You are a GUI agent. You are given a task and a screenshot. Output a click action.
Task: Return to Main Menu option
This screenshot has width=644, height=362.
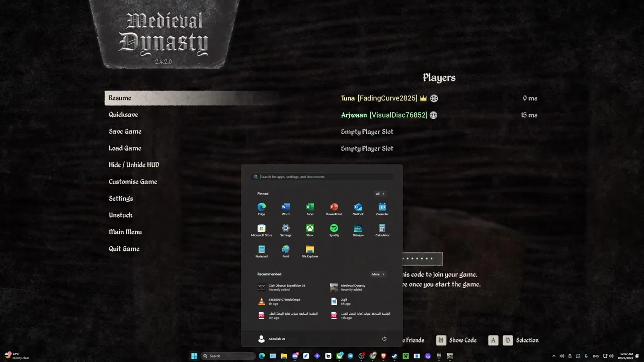tap(125, 232)
